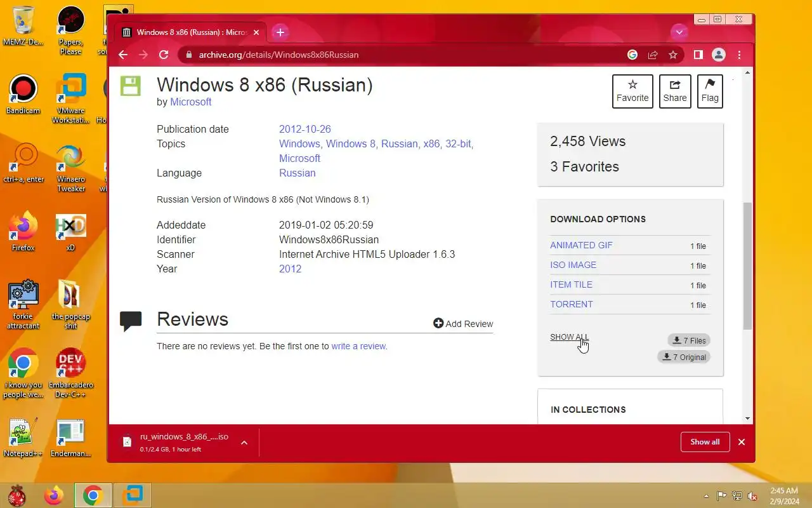Select the Embarcadero Dev-C++ desktop icon

coord(70,373)
